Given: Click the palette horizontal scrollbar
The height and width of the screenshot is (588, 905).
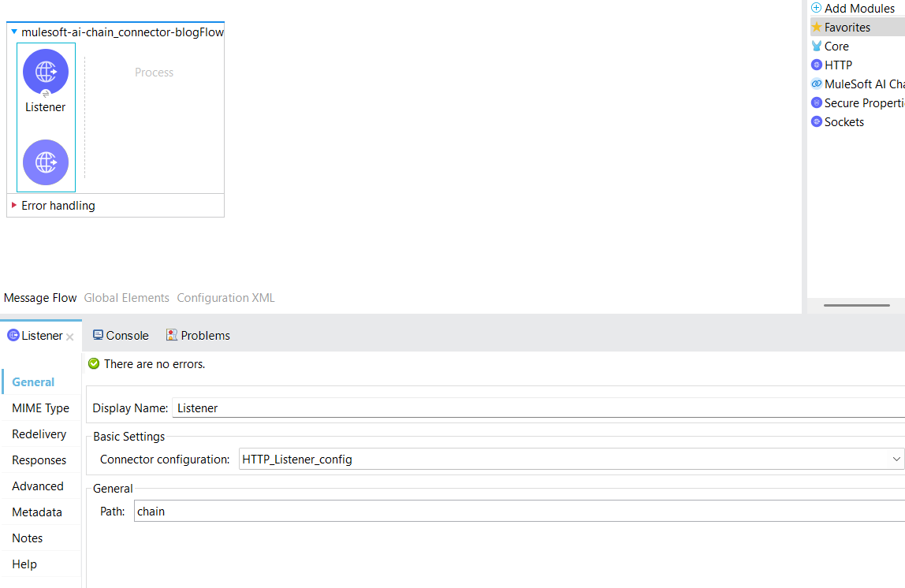Looking at the screenshot, I should coord(856,305).
